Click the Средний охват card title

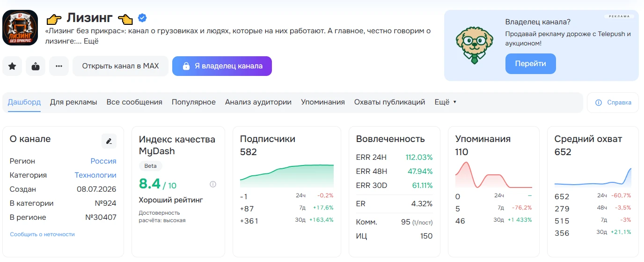coord(588,139)
